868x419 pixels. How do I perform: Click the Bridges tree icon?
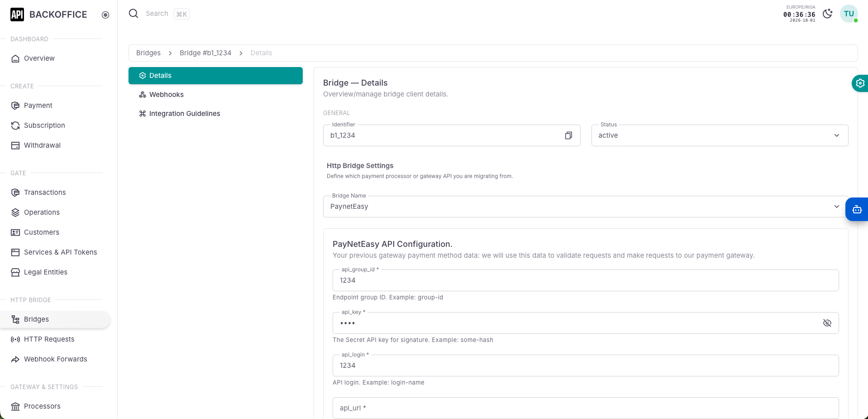(x=15, y=319)
